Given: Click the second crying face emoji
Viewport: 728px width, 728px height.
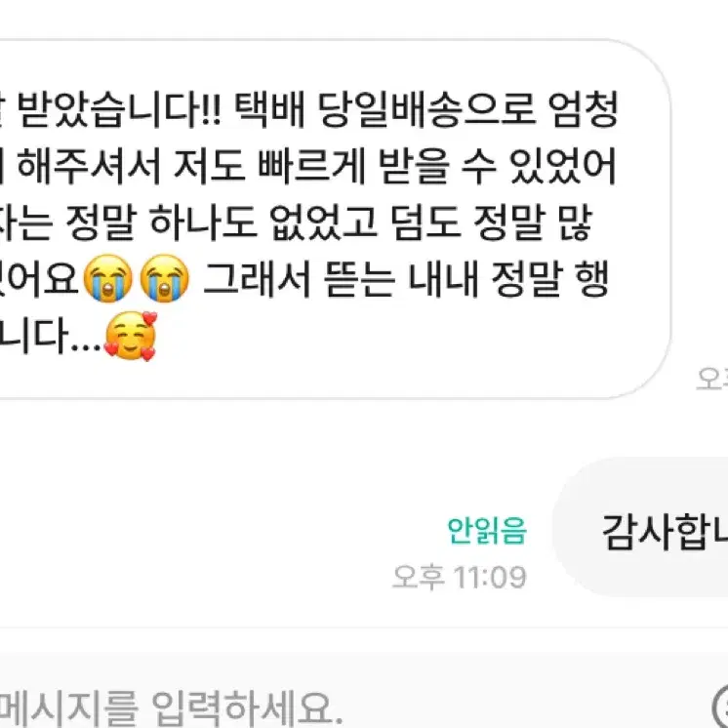Looking at the screenshot, I should click(x=165, y=278).
